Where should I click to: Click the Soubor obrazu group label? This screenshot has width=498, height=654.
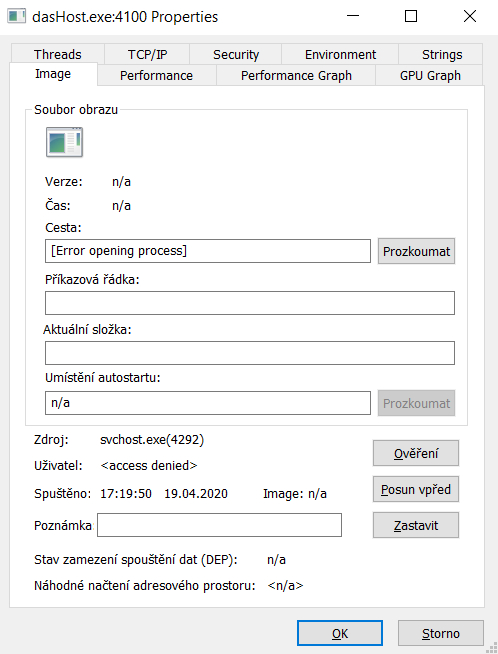coord(76,110)
